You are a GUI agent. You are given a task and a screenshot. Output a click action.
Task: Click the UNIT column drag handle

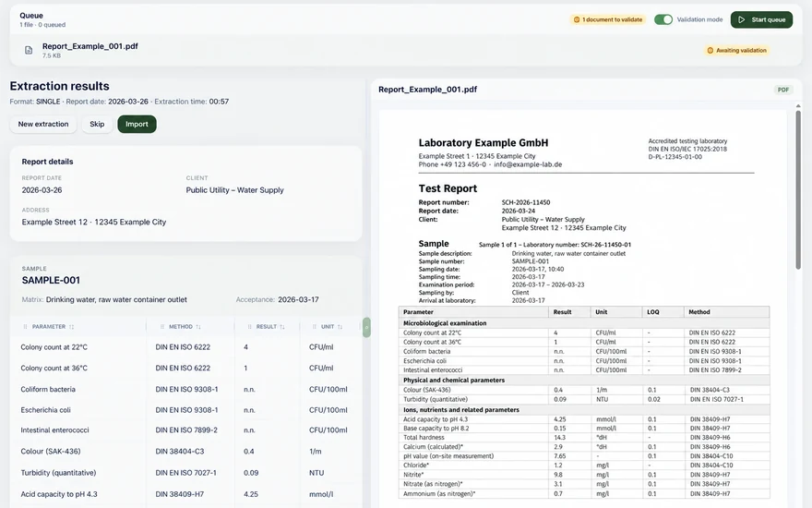point(315,327)
